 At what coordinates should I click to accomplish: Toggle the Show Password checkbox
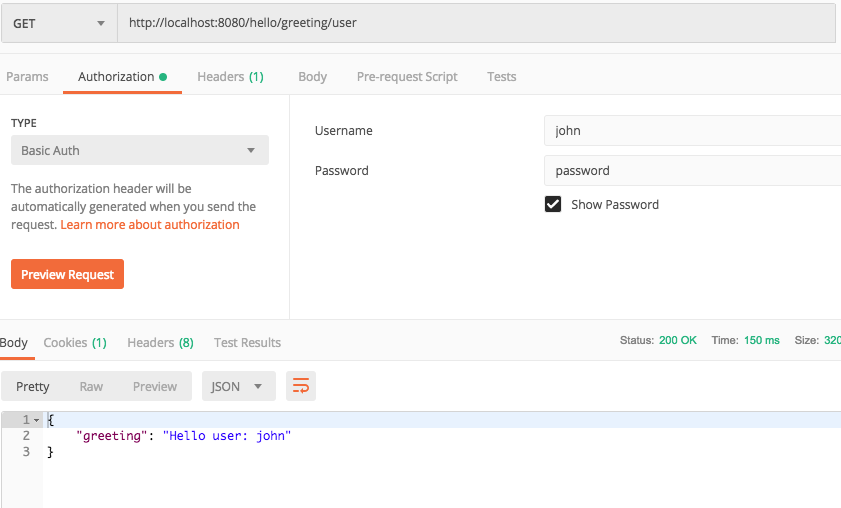tap(553, 204)
